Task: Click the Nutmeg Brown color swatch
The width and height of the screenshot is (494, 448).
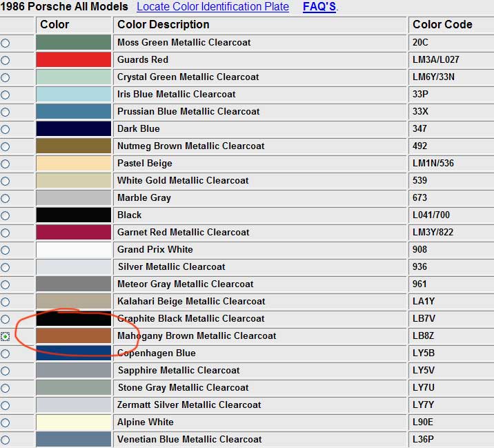Action: tap(74, 146)
